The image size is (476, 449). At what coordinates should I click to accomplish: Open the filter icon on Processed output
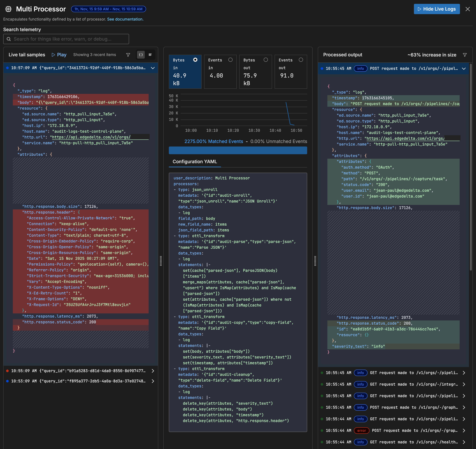(465, 55)
